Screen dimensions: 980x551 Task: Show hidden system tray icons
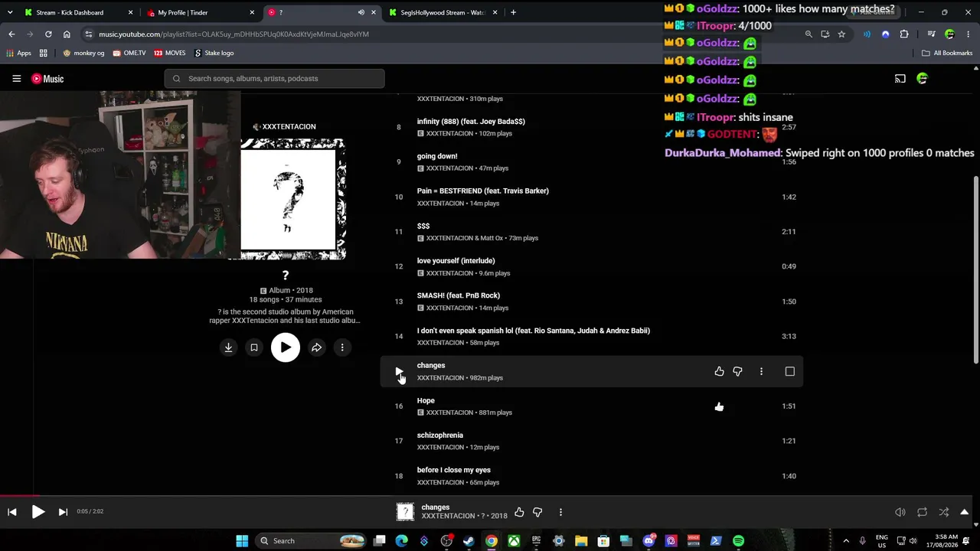point(846,541)
